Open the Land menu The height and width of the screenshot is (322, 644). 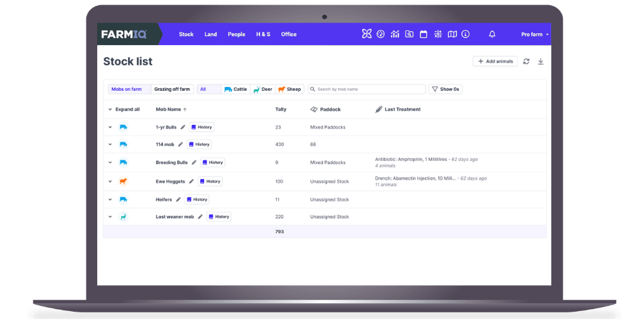pyautogui.click(x=211, y=34)
